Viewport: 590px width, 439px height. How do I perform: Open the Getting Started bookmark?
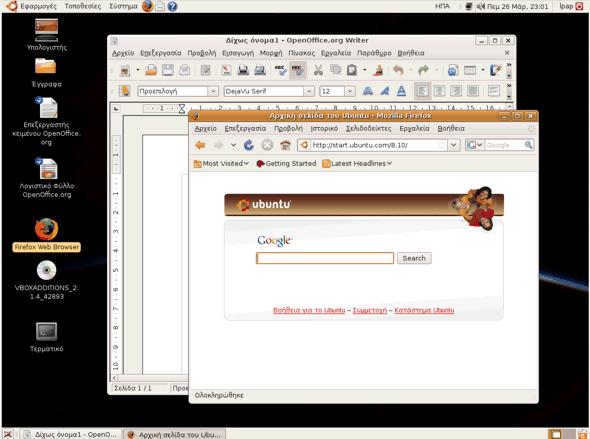[x=286, y=164]
